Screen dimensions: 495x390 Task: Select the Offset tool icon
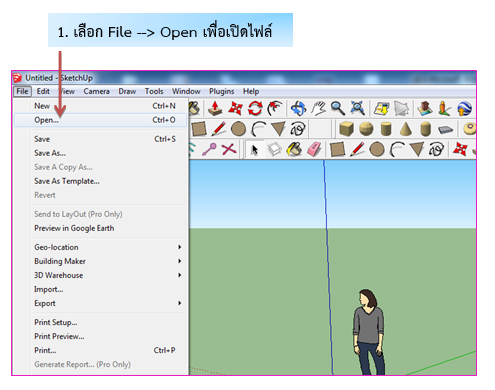point(275,108)
